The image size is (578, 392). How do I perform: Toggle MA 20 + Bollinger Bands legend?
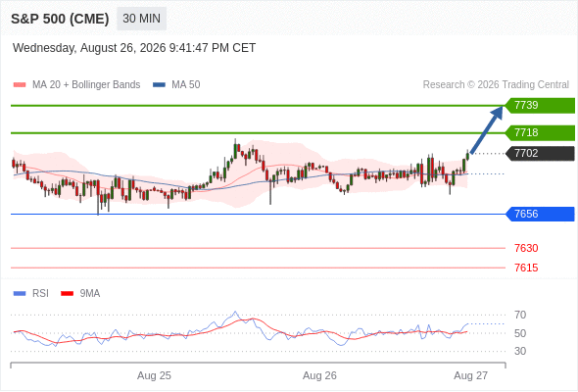pos(86,85)
